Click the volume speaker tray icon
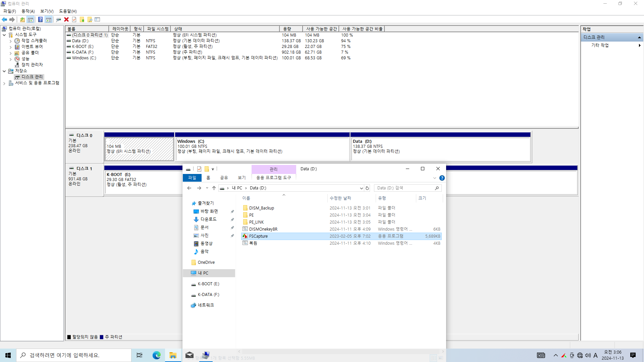Screen dimensions: 644x362 click(x=588, y=355)
